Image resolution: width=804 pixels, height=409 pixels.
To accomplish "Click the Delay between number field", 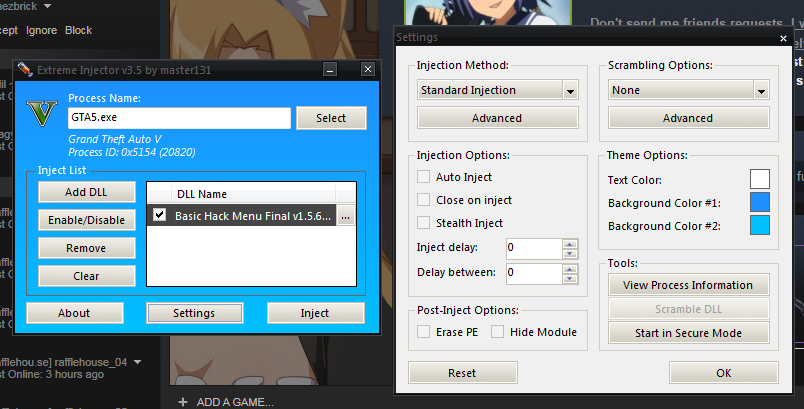I will coord(534,274).
